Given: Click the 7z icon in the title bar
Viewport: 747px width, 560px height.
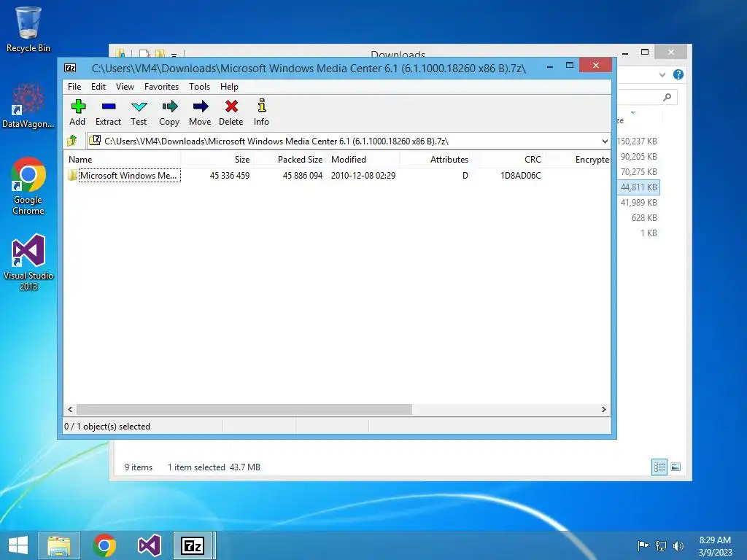Looking at the screenshot, I should coord(70,68).
